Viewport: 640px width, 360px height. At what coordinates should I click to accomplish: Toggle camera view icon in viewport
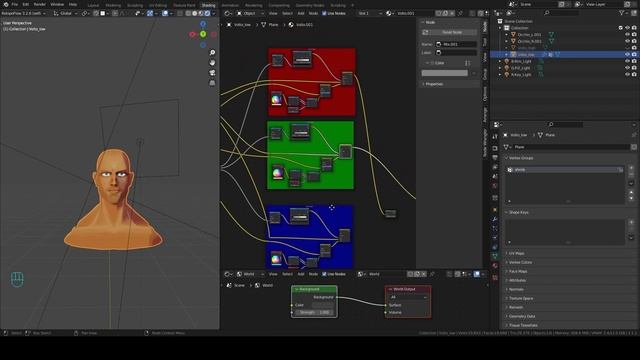coord(212,73)
